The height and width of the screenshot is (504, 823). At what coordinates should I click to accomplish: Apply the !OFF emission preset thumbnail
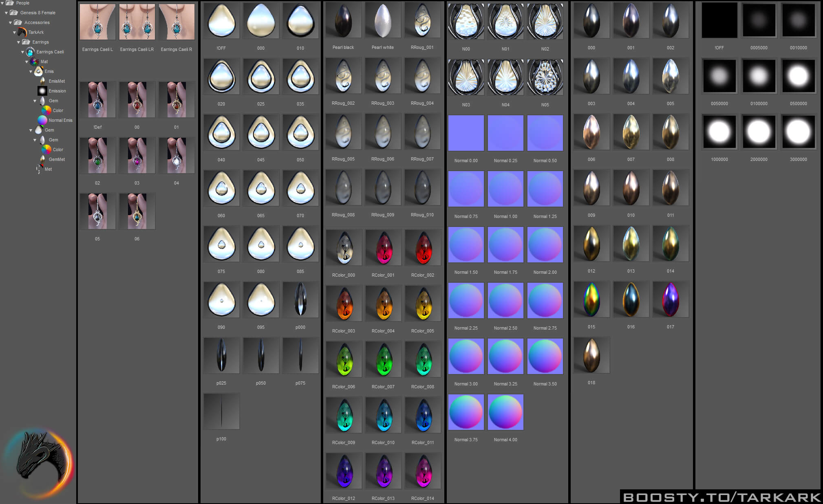tap(719, 20)
